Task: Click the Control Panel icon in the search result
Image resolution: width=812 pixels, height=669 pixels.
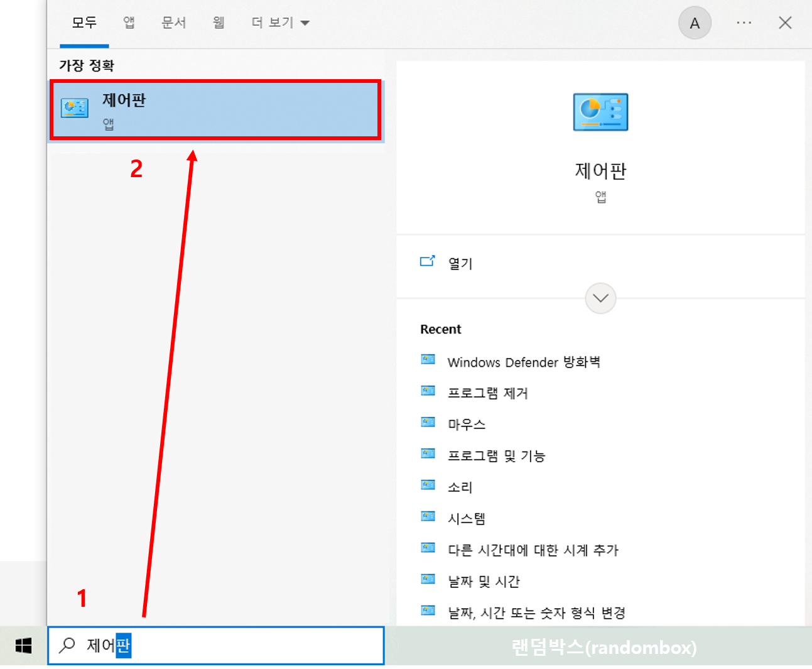Action: (x=74, y=108)
